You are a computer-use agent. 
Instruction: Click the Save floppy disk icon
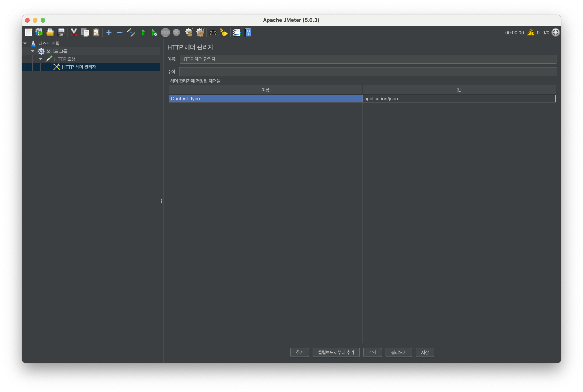tap(61, 33)
